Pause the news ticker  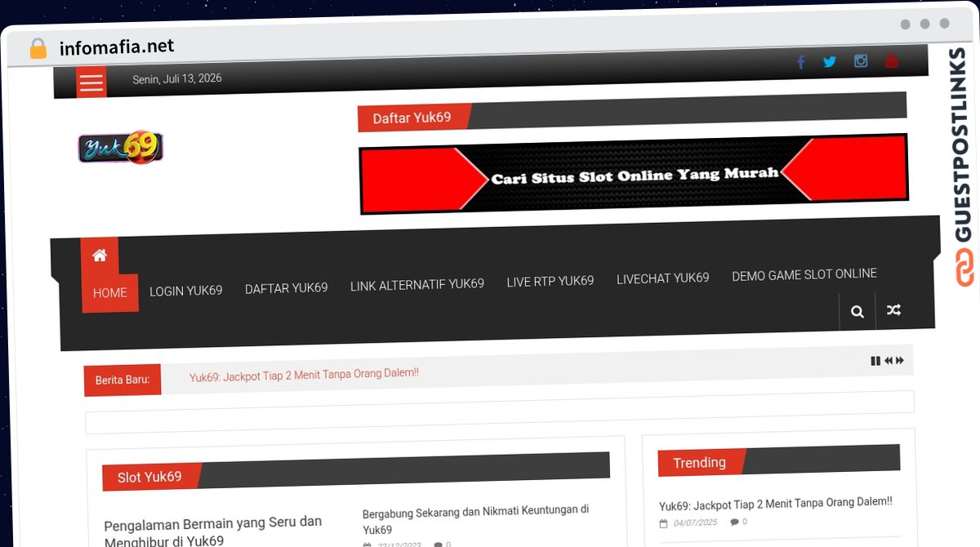click(x=875, y=361)
